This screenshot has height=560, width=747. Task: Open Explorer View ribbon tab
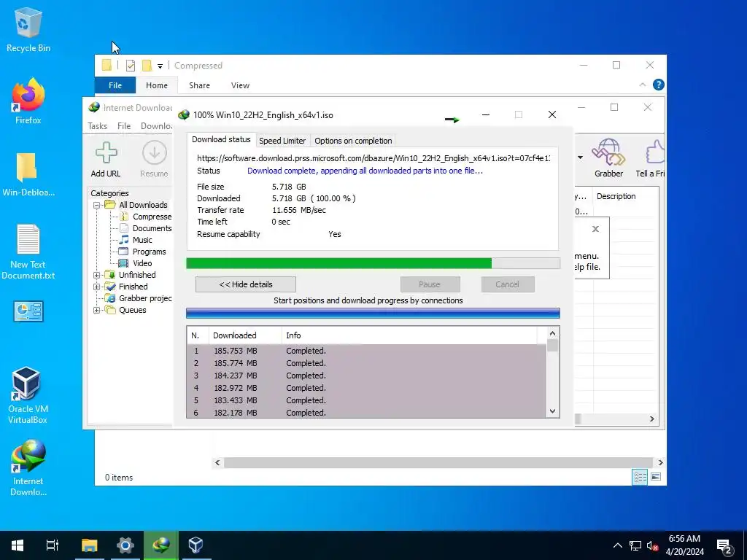point(240,85)
